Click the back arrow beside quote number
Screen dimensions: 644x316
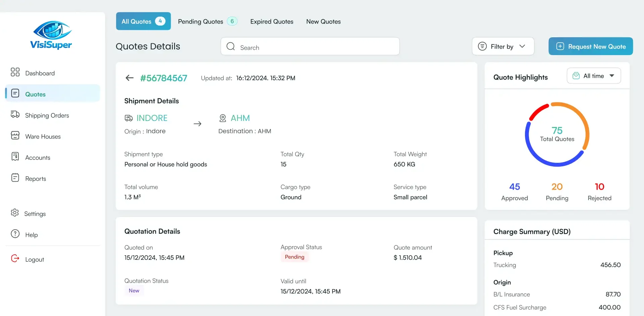(129, 78)
